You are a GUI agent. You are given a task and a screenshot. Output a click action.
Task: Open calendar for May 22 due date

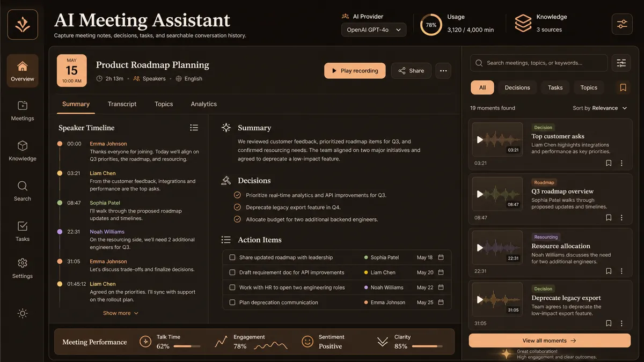click(441, 287)
